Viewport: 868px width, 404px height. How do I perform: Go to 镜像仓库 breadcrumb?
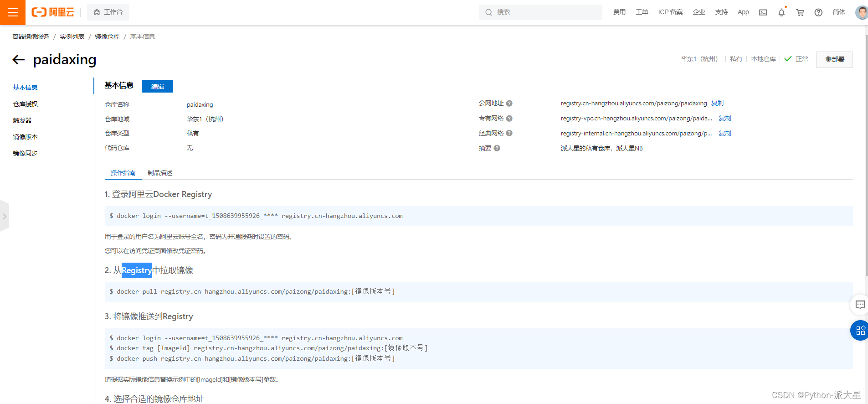tap(108, 36)
